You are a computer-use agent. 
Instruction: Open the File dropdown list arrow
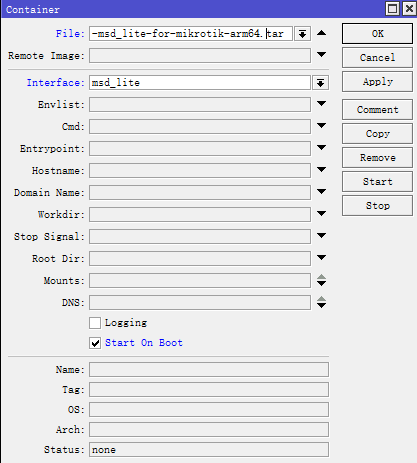tap(302, 34)
